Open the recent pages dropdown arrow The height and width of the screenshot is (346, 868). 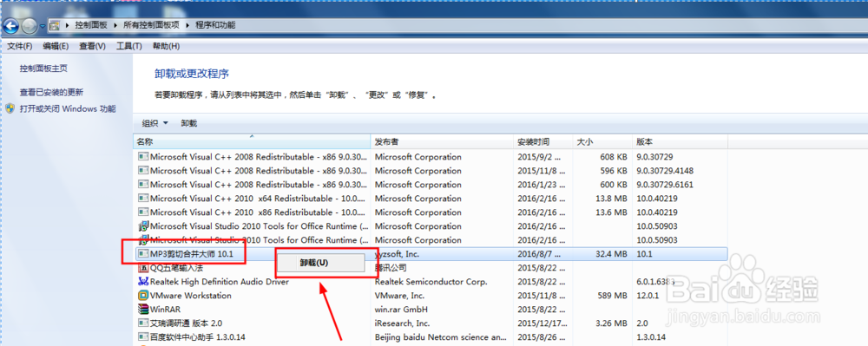[x=43, y=26]
